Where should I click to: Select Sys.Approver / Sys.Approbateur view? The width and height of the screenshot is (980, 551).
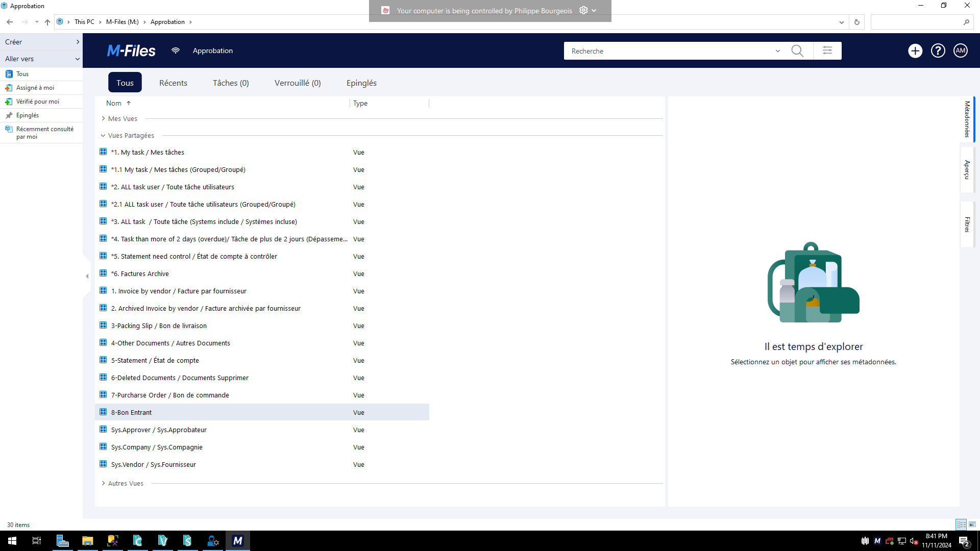(262, 430)
